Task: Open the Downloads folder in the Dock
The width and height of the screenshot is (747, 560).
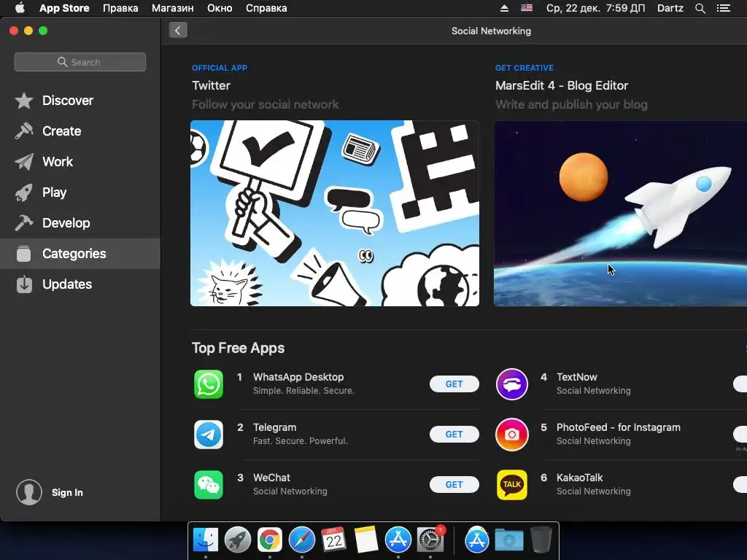Action: point(508,540)
